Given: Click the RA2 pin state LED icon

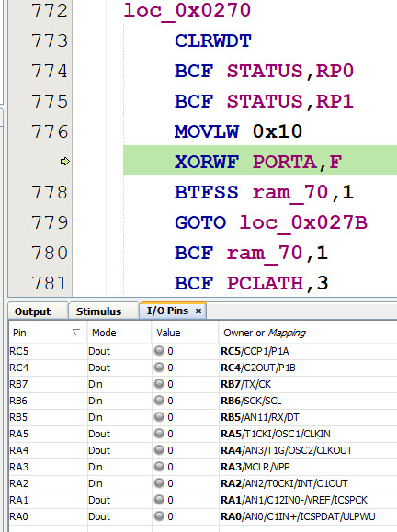Looking at the screenshot, I should point(159,483).
